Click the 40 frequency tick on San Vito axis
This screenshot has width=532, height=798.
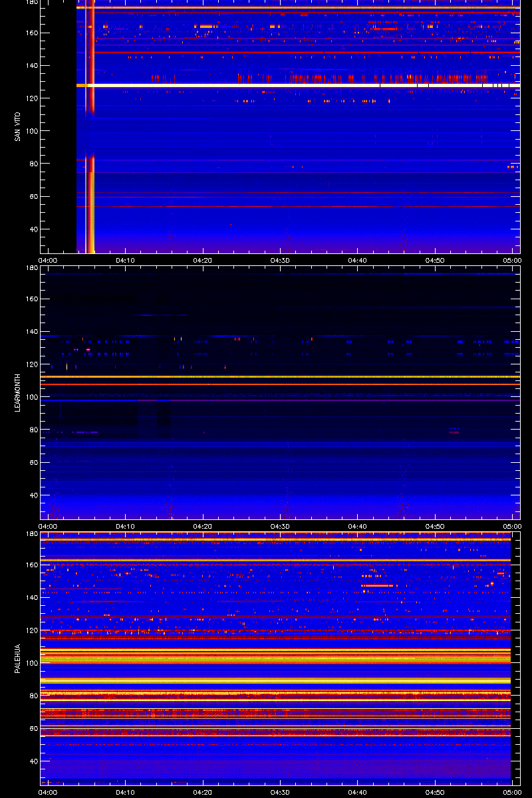[x=33, y=229]
